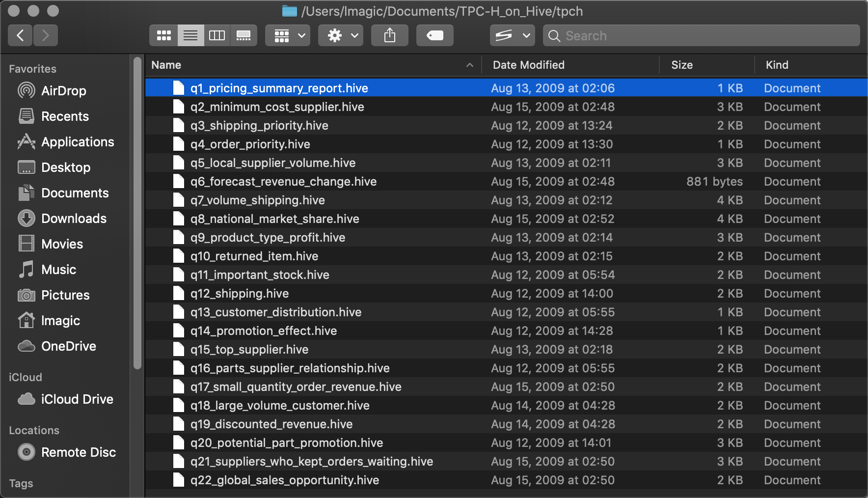Image resolution: width=868 pixels, height=498 pixels.
Task: Open Downloads in the sidebar
Action: point(64,219)
